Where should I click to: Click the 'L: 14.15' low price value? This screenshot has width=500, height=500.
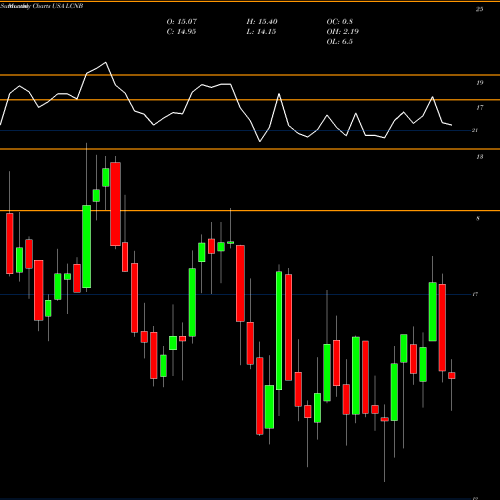[261, 32]
